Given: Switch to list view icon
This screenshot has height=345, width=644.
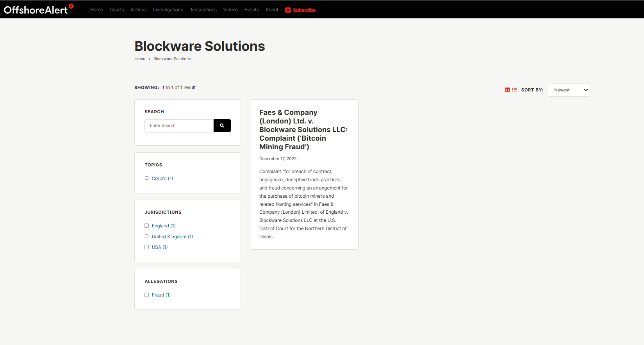Looking at the screenshot, I should 514,90.
